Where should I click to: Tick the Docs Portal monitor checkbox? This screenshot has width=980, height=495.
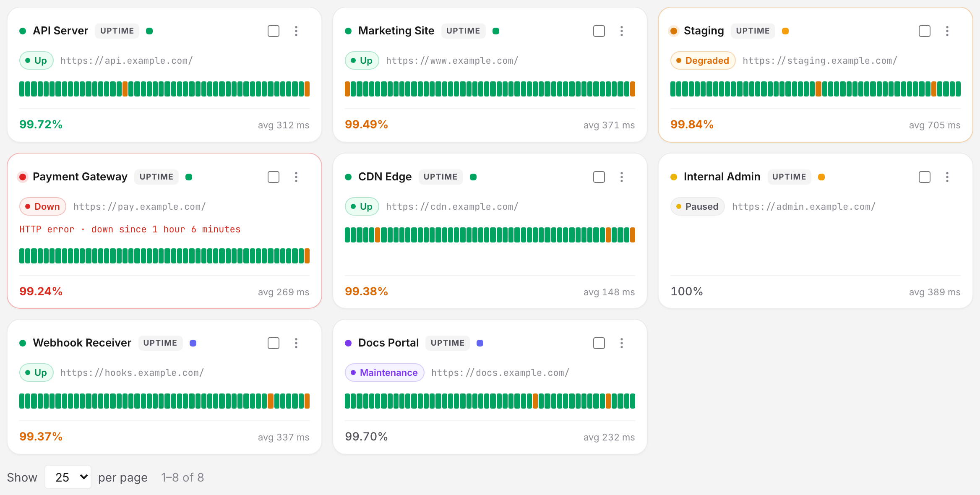coord(599,343)
